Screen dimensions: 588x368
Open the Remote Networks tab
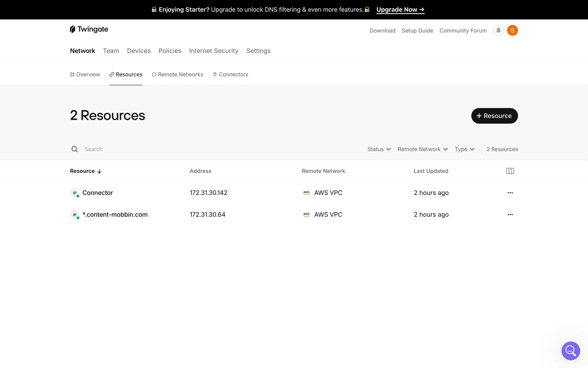[177, 75]
